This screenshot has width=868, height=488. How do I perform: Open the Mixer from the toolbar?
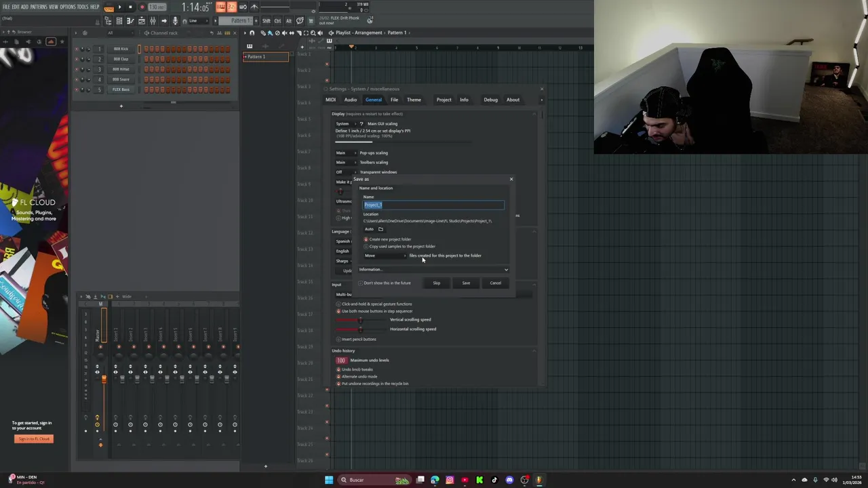coord(153,21)
